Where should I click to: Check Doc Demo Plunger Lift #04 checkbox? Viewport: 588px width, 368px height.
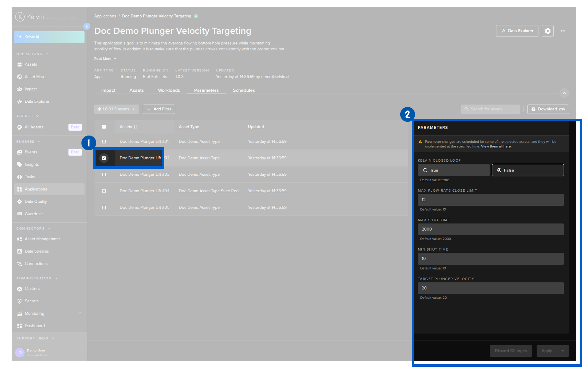point(104,191)
